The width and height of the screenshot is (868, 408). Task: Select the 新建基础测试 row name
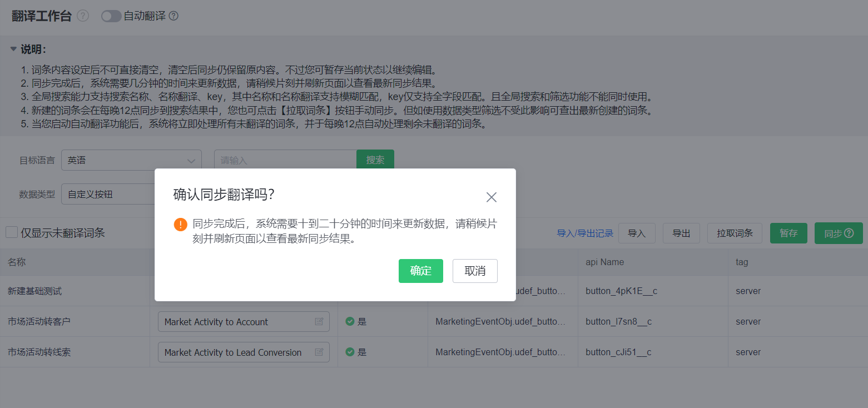pos(34,291)
